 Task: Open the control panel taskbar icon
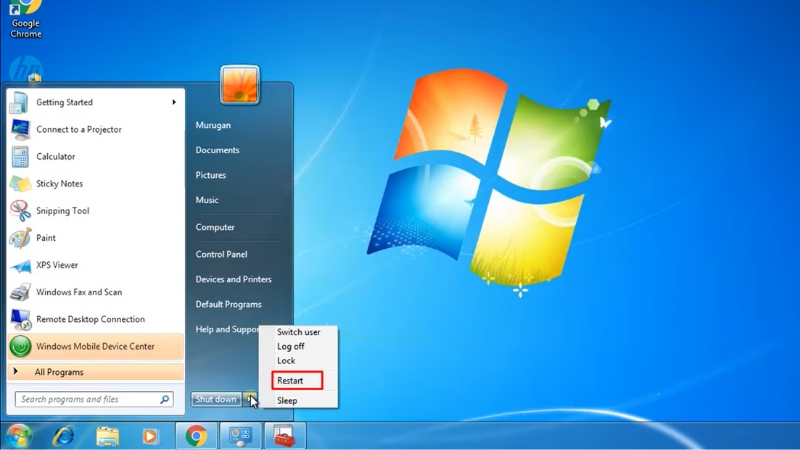[240, 436]
